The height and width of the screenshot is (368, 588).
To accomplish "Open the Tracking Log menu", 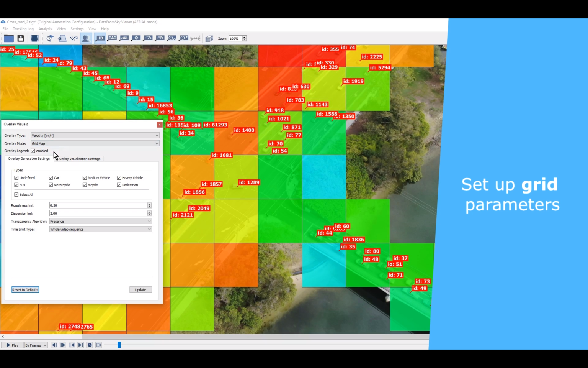I will click(x=23, y=29).
